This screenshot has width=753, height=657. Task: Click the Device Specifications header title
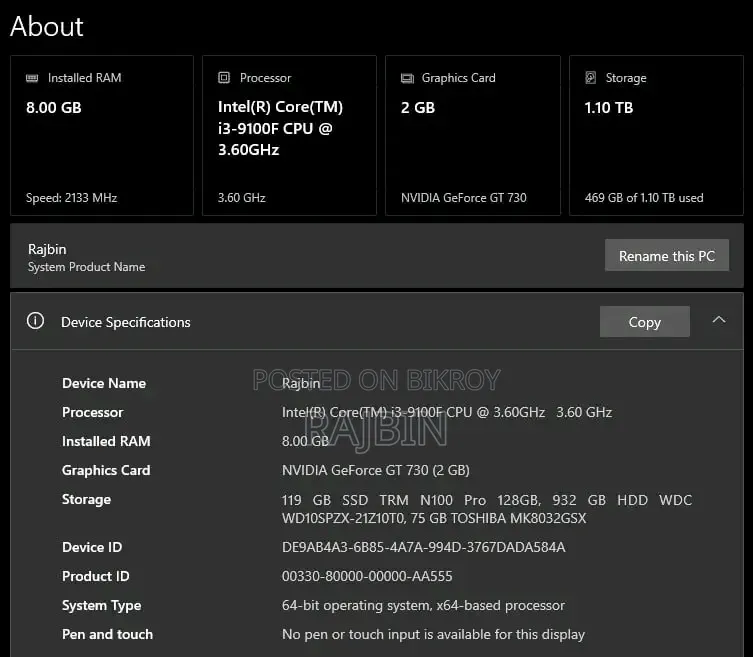click(x=126, y=322)
